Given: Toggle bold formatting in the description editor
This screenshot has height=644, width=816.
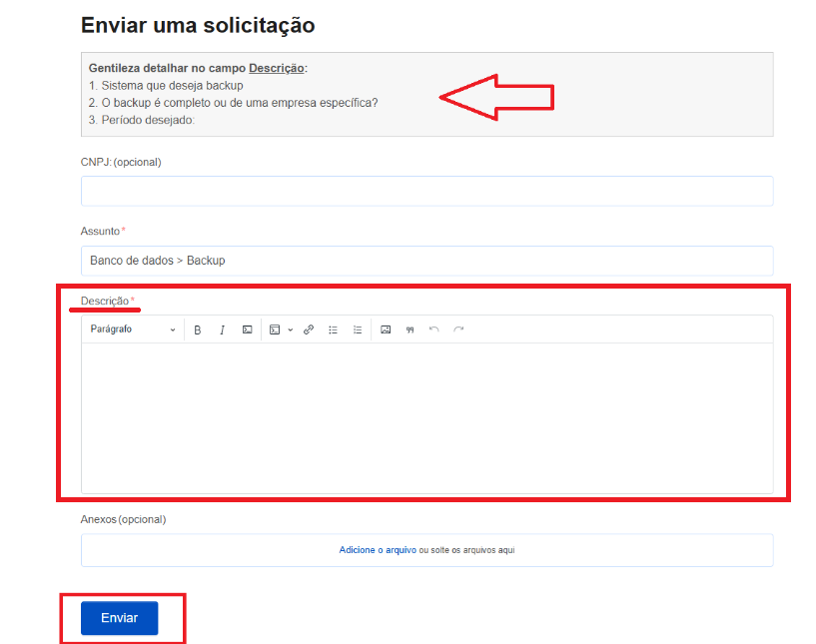Looking at the screenshot, I should (x=197, y=329).
